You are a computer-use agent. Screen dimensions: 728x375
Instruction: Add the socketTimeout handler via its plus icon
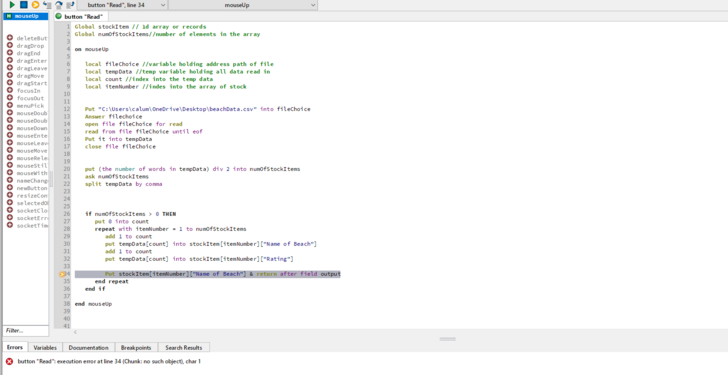9,225
